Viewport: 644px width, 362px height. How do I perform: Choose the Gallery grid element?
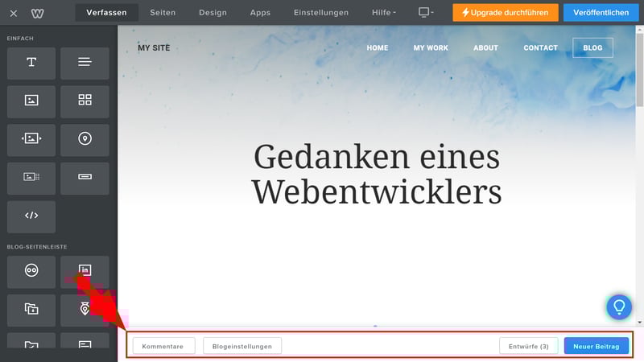85,101
